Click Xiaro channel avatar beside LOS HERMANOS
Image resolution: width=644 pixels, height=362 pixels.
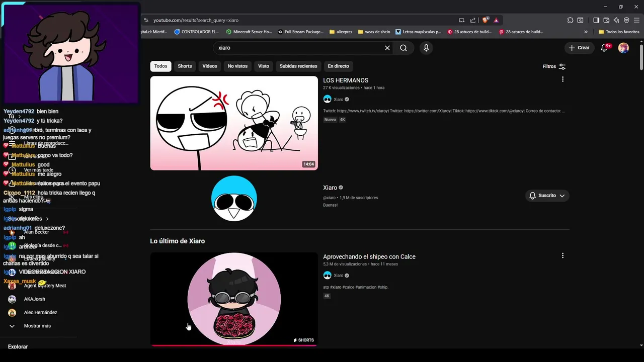pos(327,100)
